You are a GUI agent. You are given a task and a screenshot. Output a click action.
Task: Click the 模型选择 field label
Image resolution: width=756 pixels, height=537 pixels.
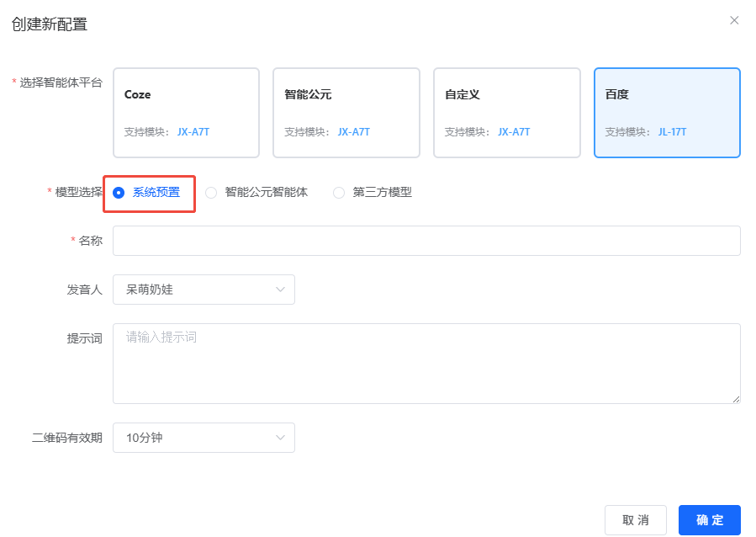(78, 192)
